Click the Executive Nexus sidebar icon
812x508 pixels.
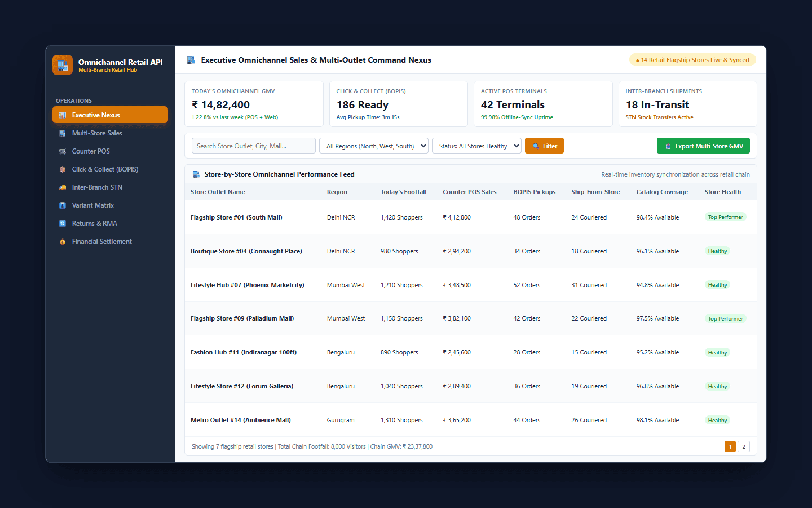tap(63, 115)
